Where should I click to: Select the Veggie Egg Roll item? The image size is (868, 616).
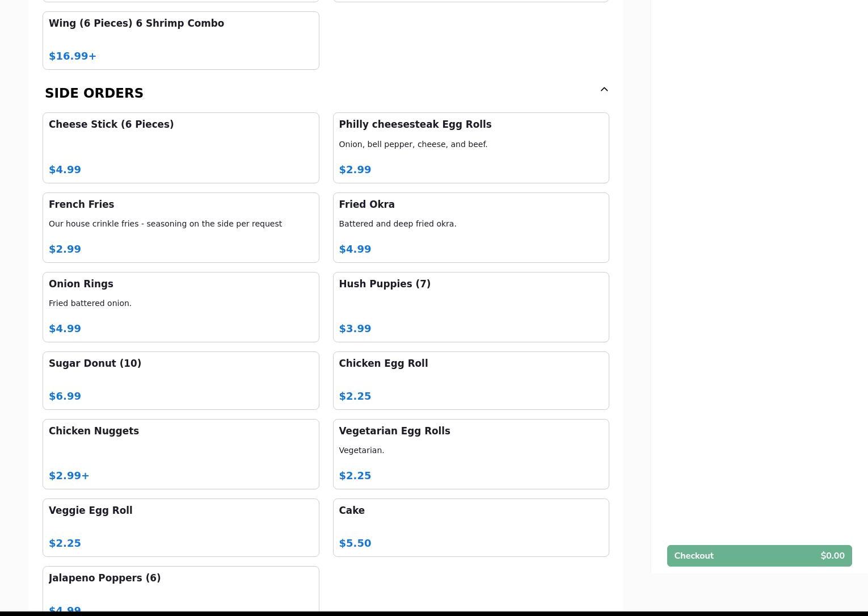[x=180, y=527]
